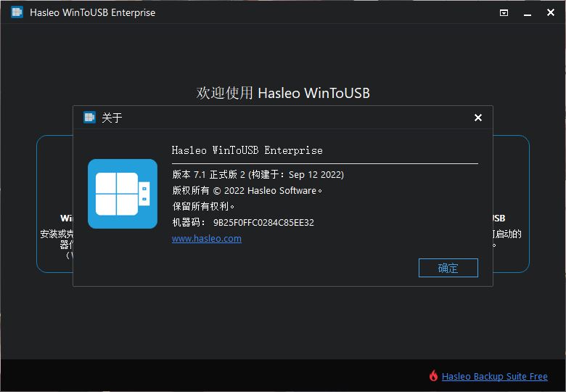Click the flame icon beside Backup Suite link
This screenshot has height=392, width=566.
click(x=433, y=375)
